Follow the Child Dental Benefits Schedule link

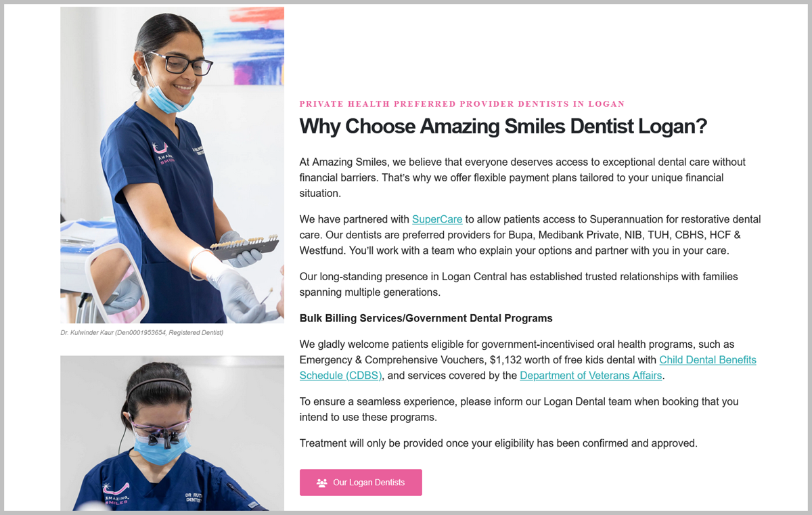tap(528, 367)
